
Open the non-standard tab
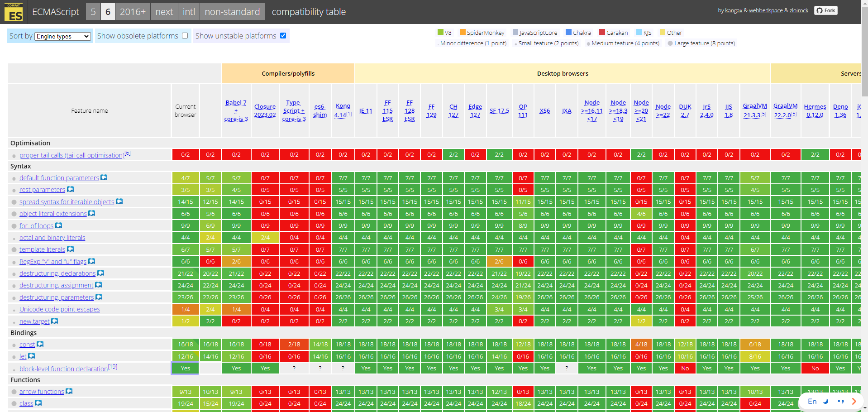(232, 12)
